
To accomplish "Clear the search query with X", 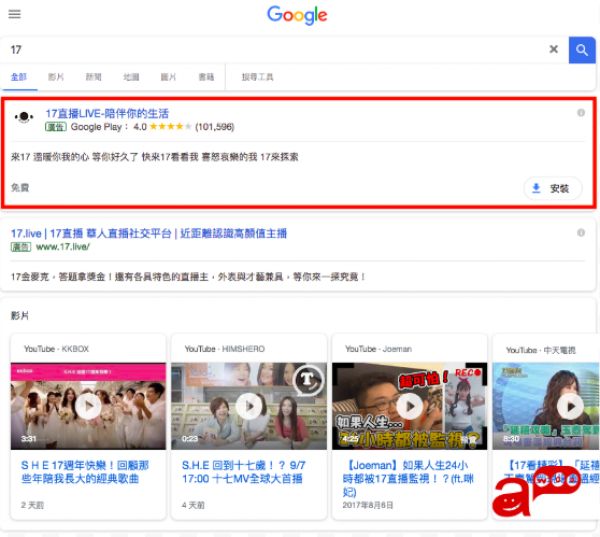I will (x=553, y=49).
